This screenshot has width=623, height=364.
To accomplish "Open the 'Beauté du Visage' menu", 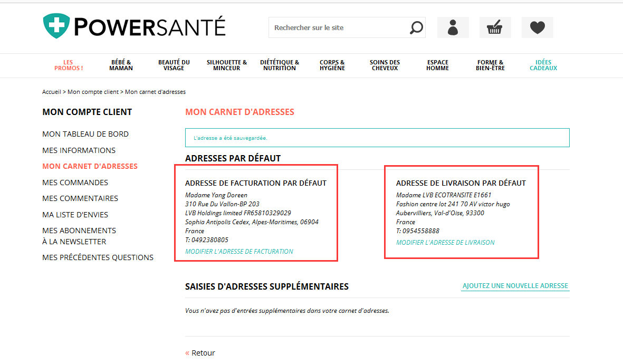I will [x=174, y=65].
